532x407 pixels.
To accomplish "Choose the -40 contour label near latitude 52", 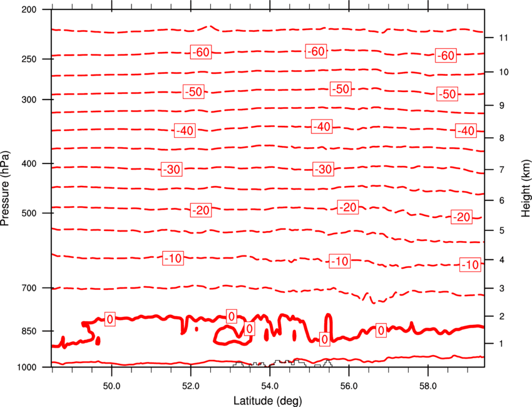I will 185,130.
